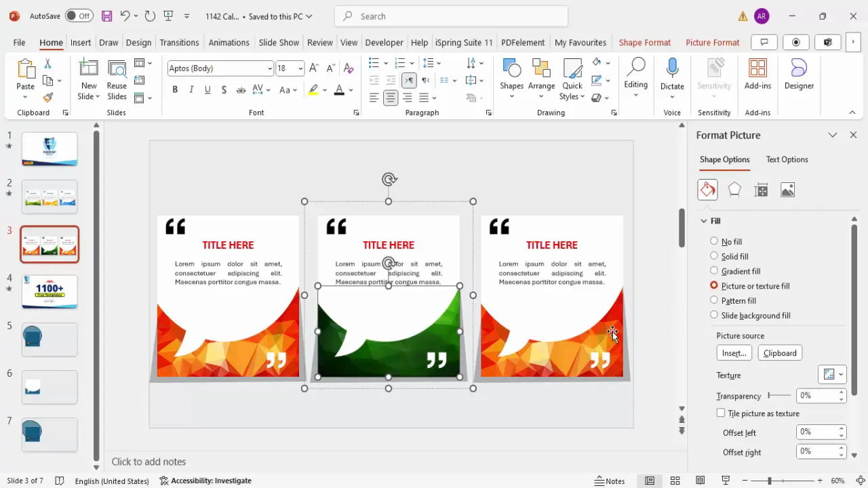This screenshot has height=488, width=868.
Task: Collapse the Fill section
Action: tap(704, 221)
